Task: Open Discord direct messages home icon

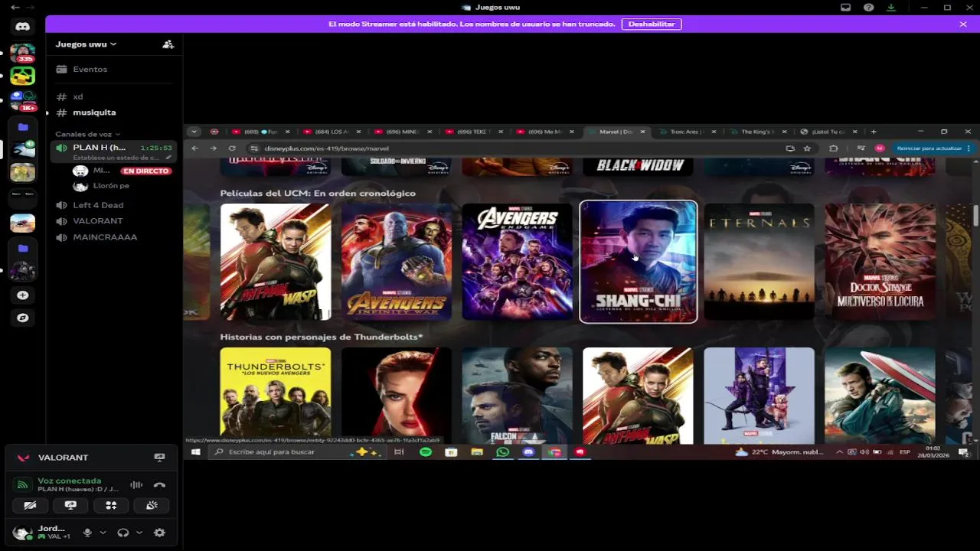Action: pyautogui.click(x=22, y=27)
